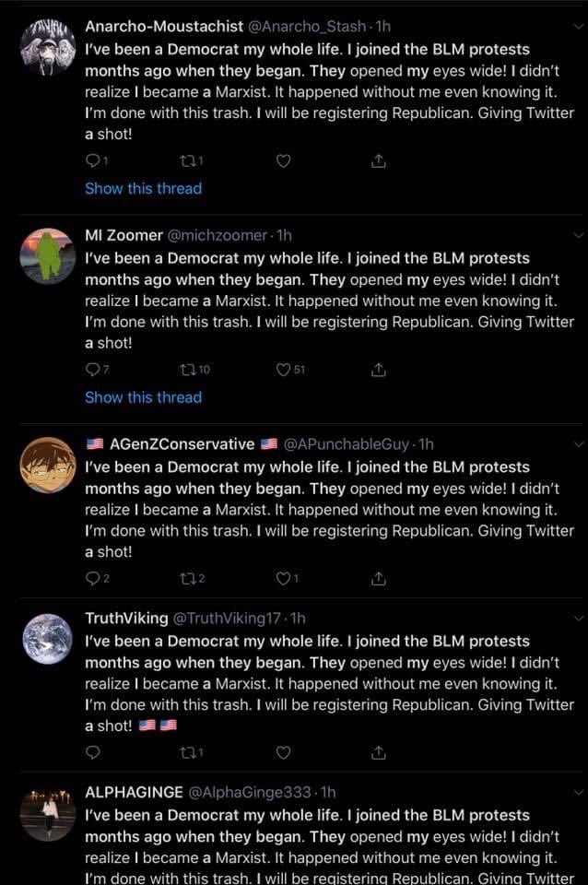View TruthViking's Earth profile picture

click(48, 639)
